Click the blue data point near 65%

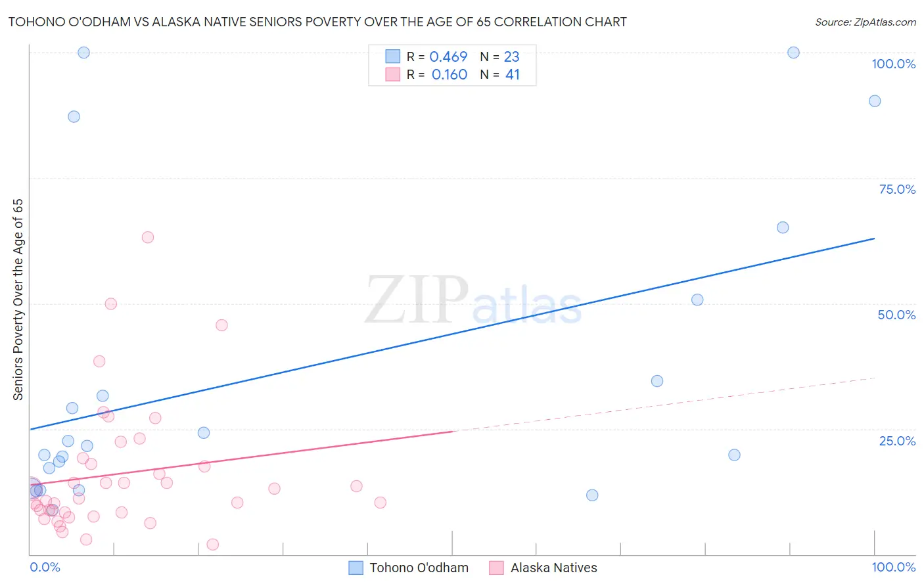pyautogui.click(x=783, y=227)
